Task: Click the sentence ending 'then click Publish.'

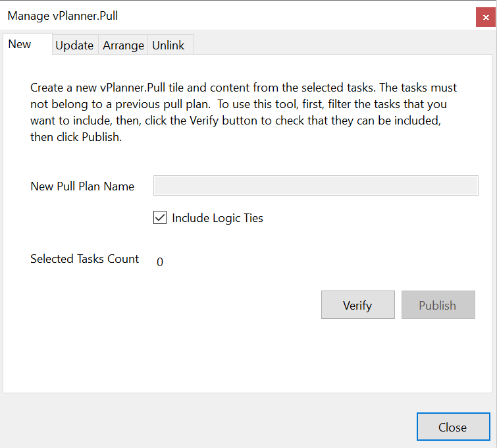Action: (76, 137)
